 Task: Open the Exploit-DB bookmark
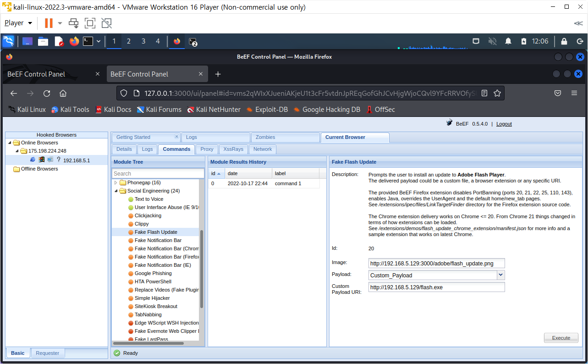click(x=267, y=110)
